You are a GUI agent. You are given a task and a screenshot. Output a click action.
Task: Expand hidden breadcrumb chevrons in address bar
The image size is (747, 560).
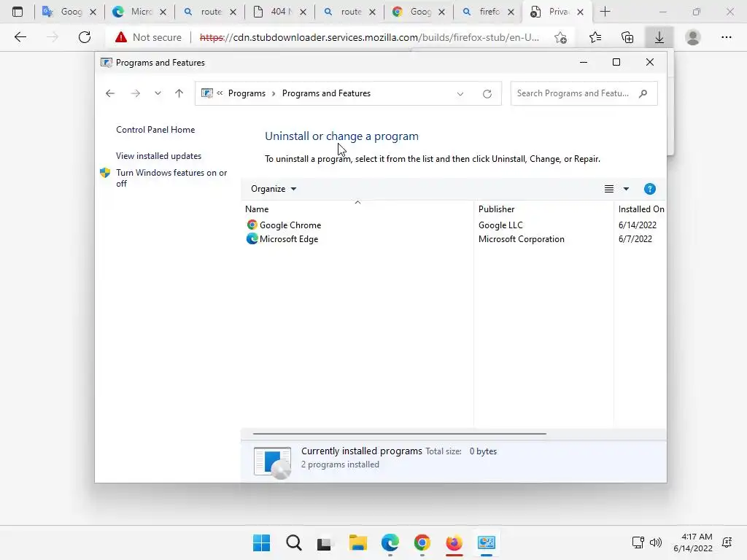pyautogui.click(x=220, y=93)
